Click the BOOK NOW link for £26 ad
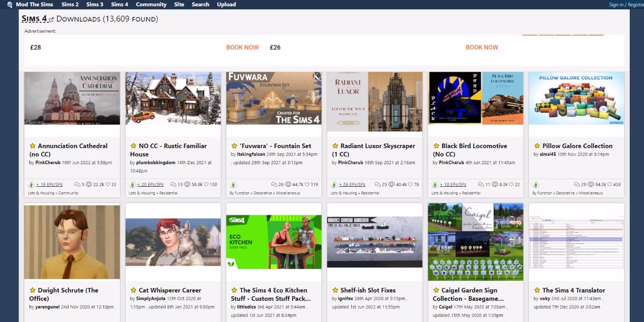Screen dimensions: 644x322 click(482, 47)
